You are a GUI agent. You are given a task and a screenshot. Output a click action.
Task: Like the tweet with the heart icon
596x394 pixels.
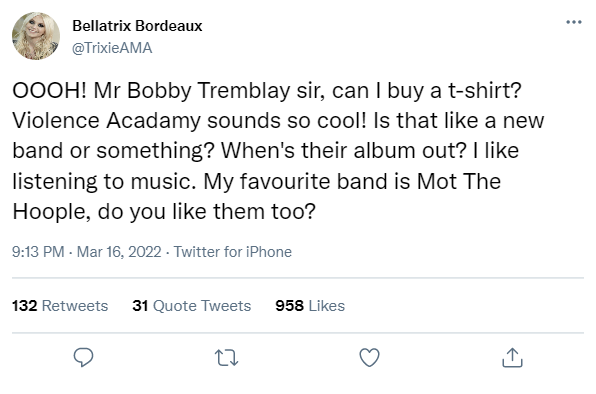(369, 358)
